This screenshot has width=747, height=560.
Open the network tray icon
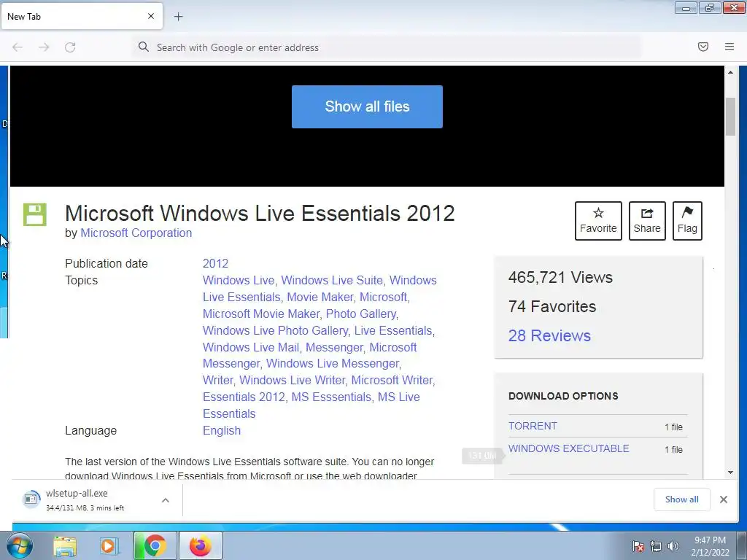click(x=656, y=546)
